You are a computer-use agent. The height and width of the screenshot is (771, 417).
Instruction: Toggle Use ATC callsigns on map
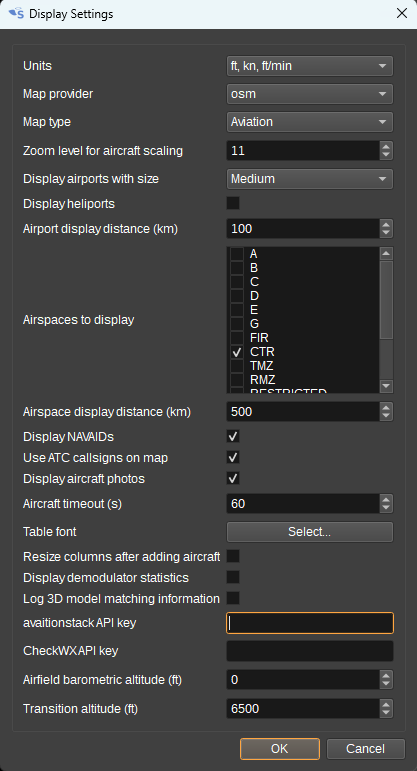pyautogui.click(x=233, y=457)
